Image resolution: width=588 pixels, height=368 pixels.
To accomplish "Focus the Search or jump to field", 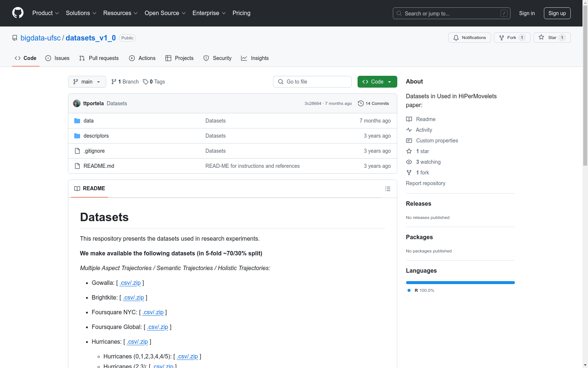I will 451,13.
